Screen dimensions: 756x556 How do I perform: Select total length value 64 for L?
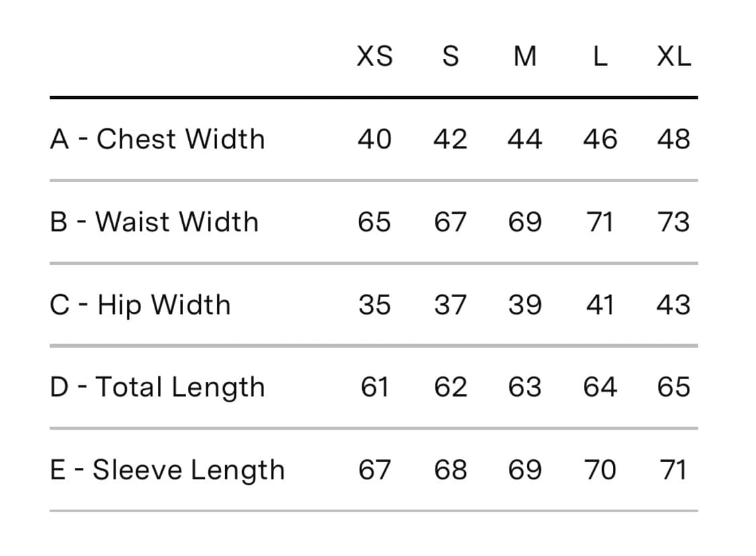point(600,387)
